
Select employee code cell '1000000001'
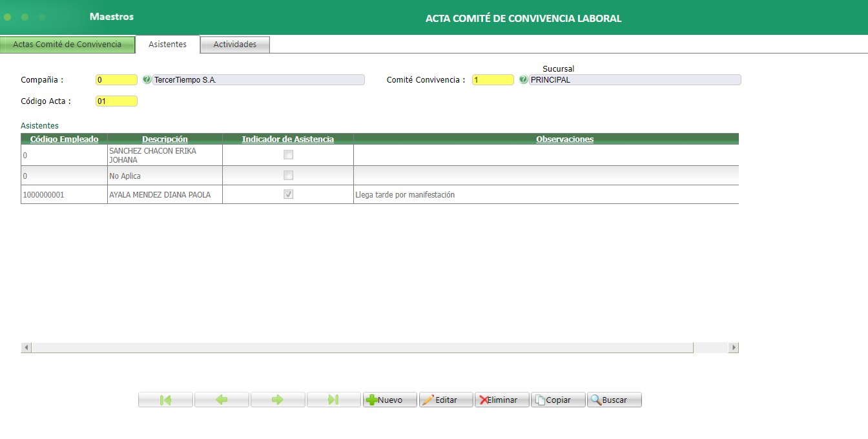(x=64, y=194)
